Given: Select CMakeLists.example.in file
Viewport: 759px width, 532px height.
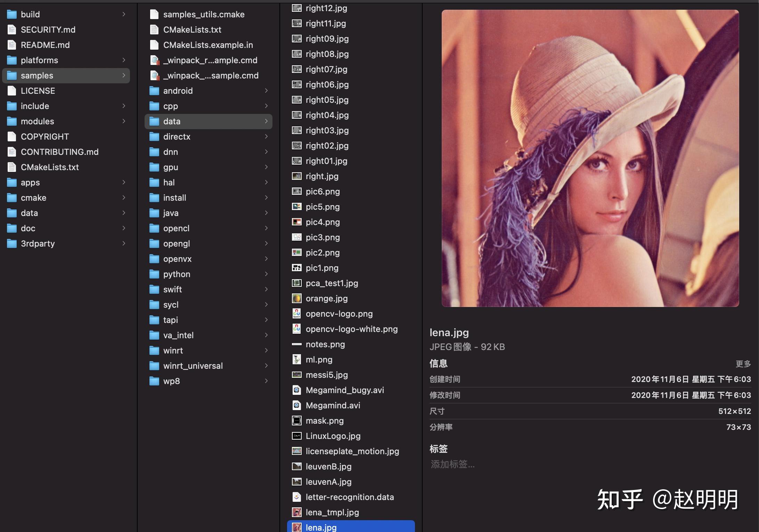Looking at the screenshot, I should point(208,45).
